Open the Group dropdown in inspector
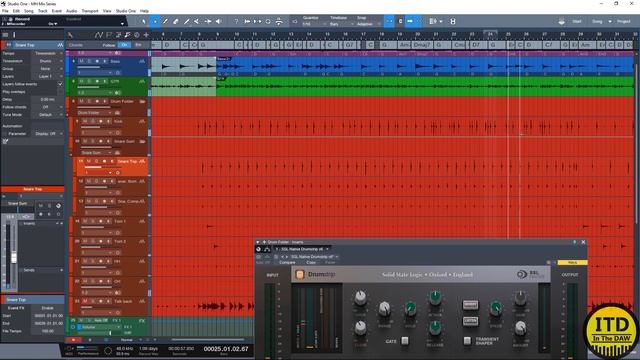The image size is (640, 360). coord(47,69)
